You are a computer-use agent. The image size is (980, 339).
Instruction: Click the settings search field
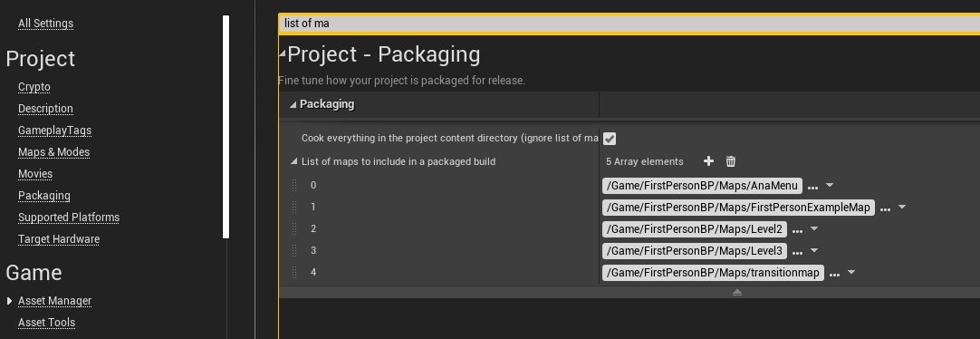point(629,24)
